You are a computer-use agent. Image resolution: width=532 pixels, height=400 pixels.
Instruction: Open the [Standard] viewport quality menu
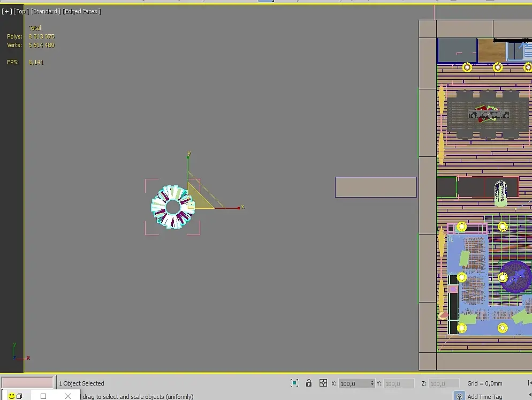coord(45,11)
